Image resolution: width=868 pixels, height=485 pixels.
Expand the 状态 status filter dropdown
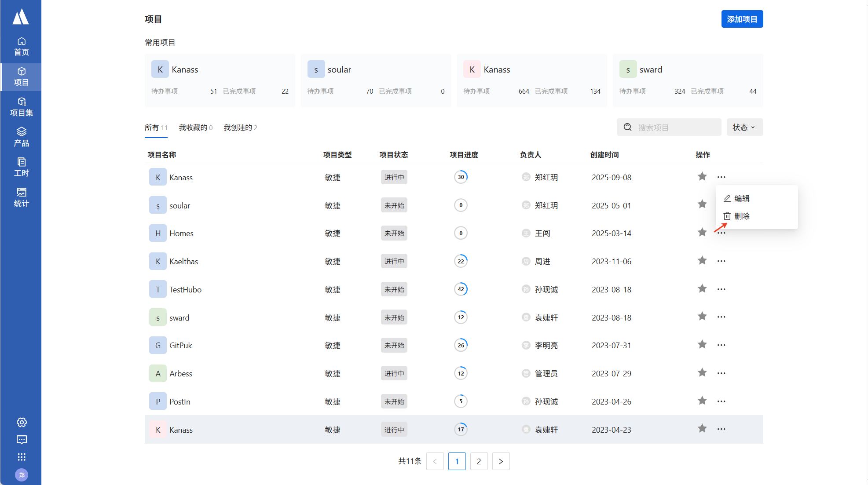(x=744, y=128)
